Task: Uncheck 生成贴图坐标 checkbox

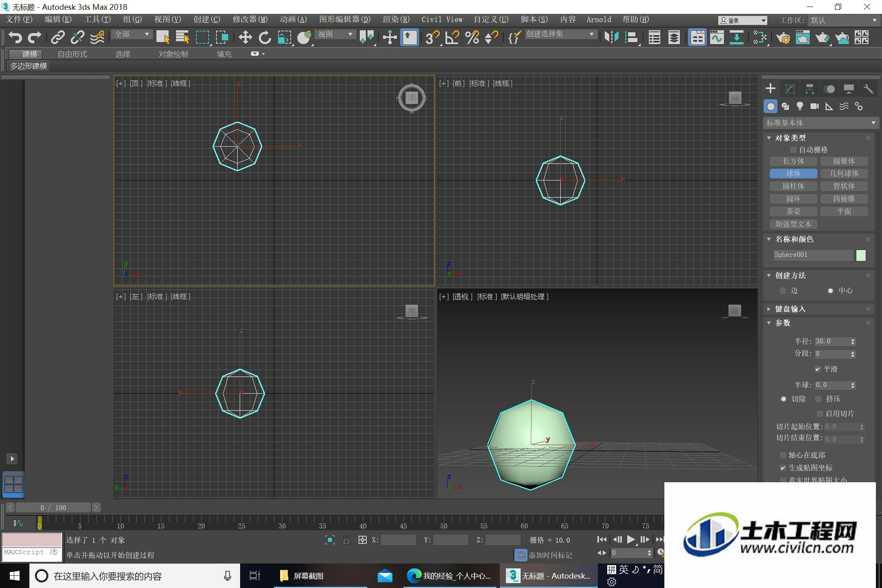Action: pos(783,468)
